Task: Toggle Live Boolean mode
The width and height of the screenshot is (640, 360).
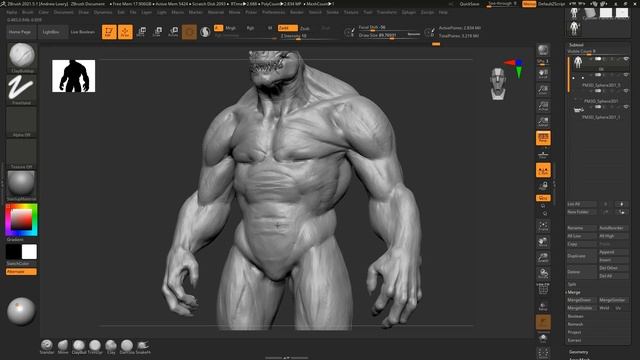Action: coord(82,32)
